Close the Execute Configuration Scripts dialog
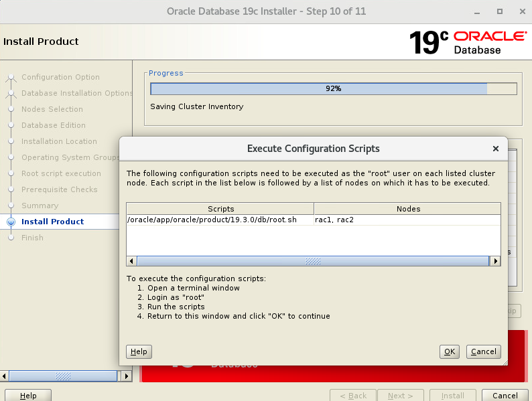 (x=495, y=149)
